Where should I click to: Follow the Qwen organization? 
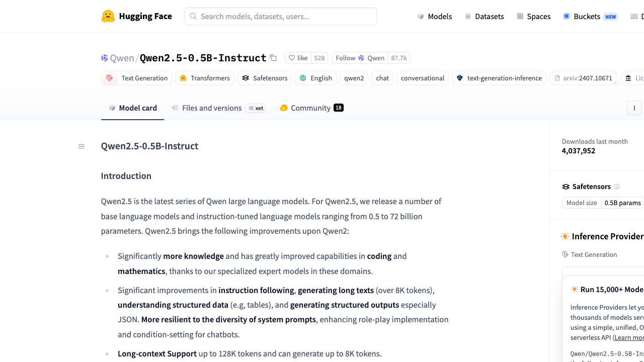click(360, 58)
